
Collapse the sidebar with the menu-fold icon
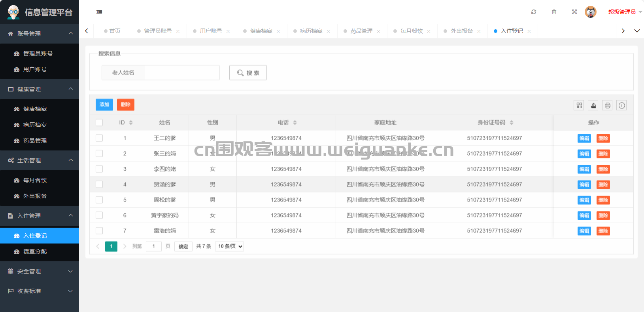(99, 12)
